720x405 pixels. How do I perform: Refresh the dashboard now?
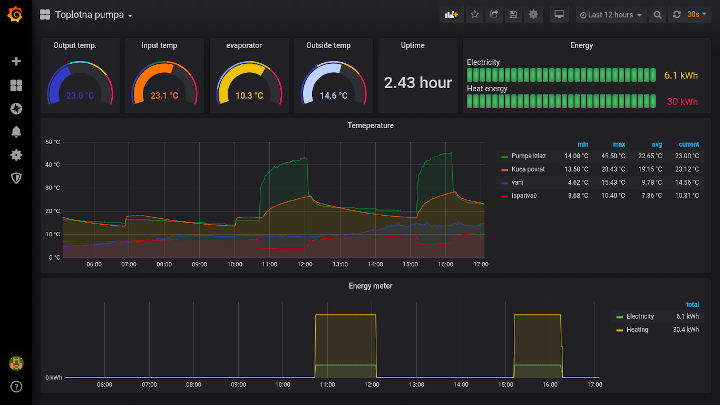pos(677,15)
